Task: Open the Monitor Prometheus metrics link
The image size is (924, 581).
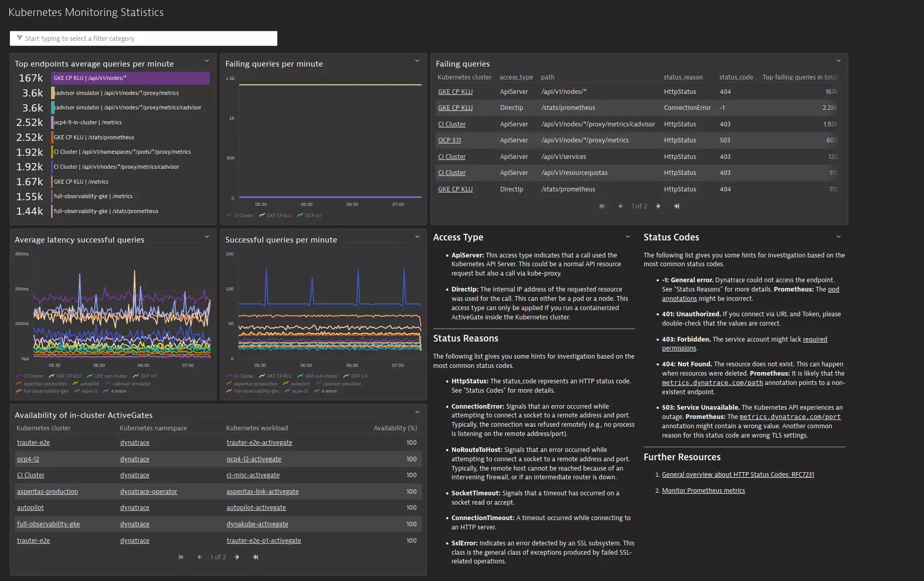Action: 703,490
